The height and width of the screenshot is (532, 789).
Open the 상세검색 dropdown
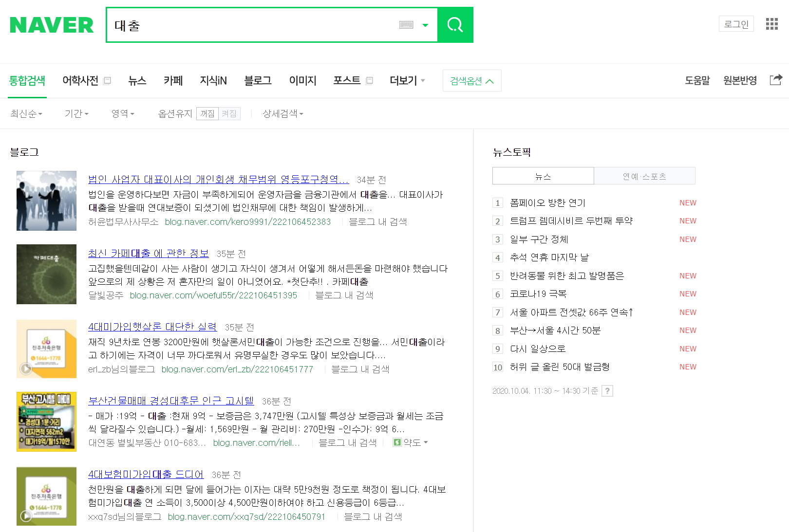283,113
